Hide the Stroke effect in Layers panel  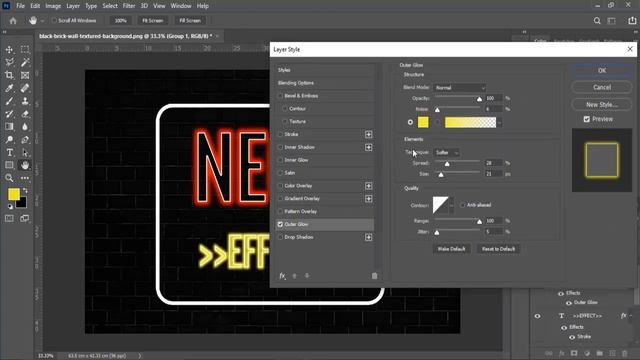click(572, 337)
